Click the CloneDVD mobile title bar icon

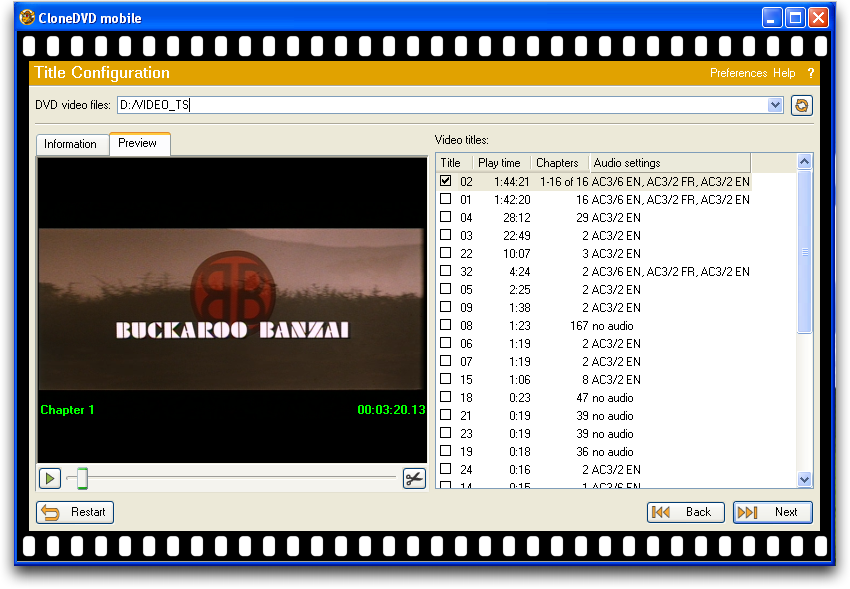[28, 17]
